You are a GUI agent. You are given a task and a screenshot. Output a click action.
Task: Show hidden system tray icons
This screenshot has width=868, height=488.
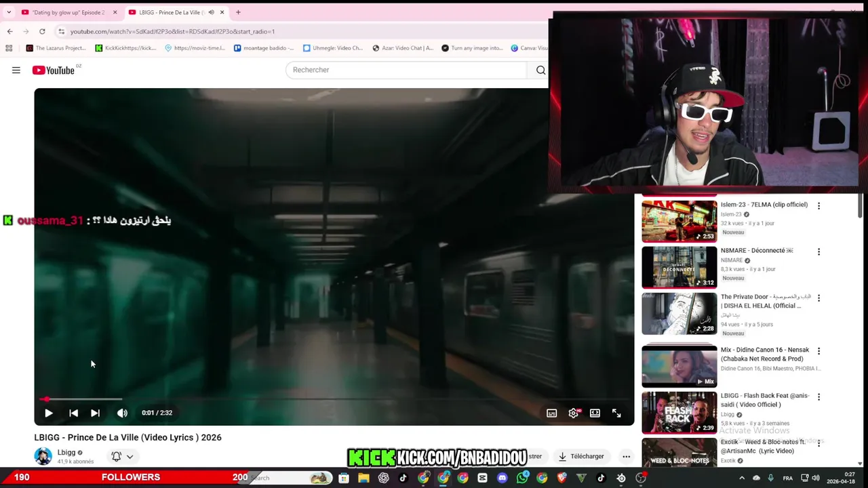coord(742,478)
